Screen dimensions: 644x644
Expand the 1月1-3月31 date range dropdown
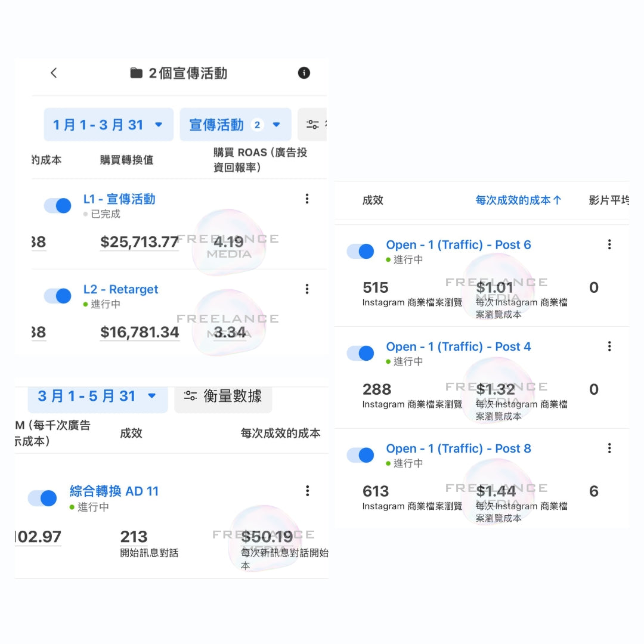point(108,125)
